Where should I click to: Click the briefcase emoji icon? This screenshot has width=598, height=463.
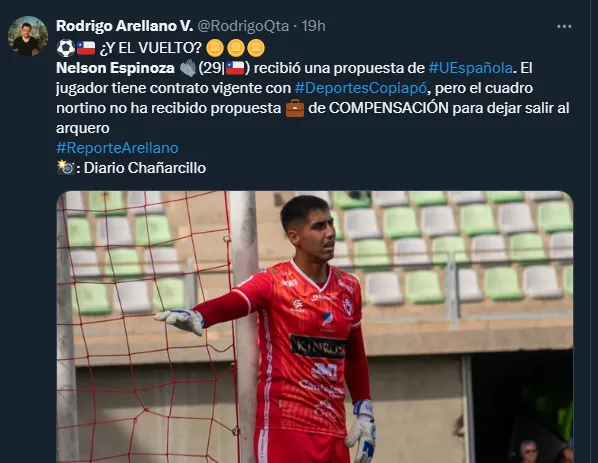click(295, 108)
